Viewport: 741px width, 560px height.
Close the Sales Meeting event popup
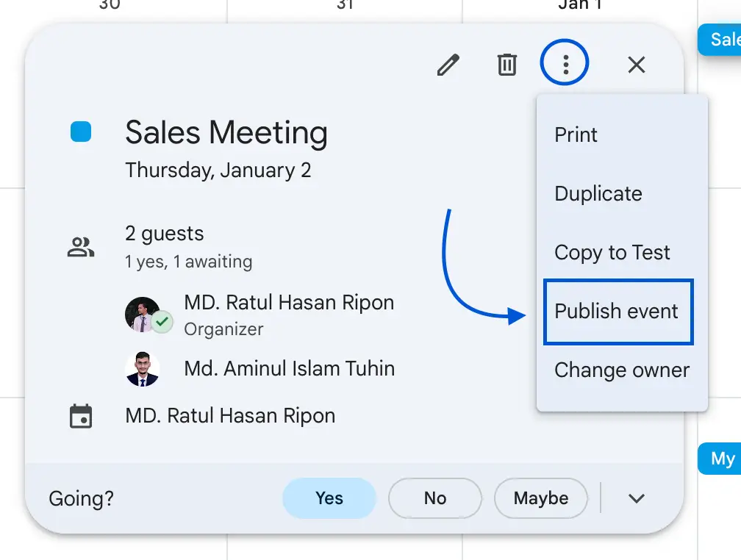pyautogui.click(x=636, y=65)
